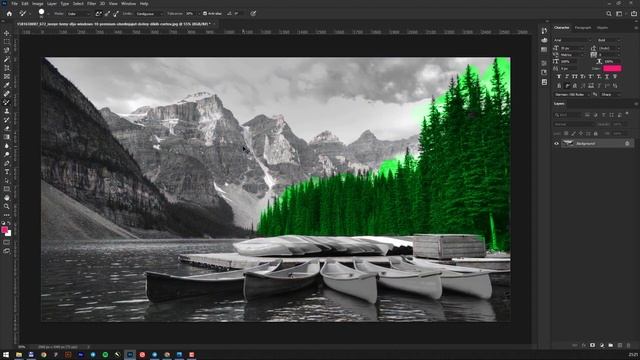Select the Lasso tool
Viewport: 640px width, 360px height.
pos(7,50)
